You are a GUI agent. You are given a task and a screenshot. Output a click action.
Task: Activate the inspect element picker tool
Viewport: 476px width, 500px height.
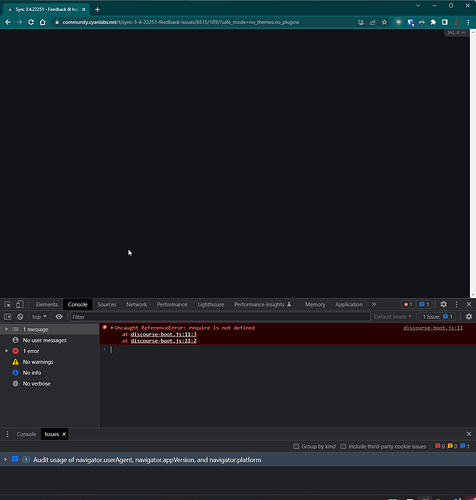coord(7,304)
